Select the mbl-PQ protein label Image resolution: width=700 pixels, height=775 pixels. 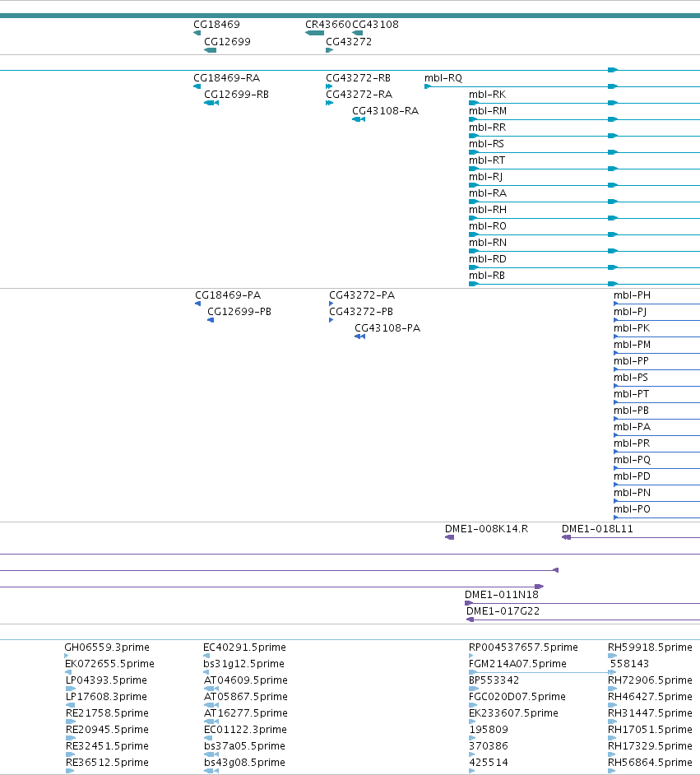(632, 460)
